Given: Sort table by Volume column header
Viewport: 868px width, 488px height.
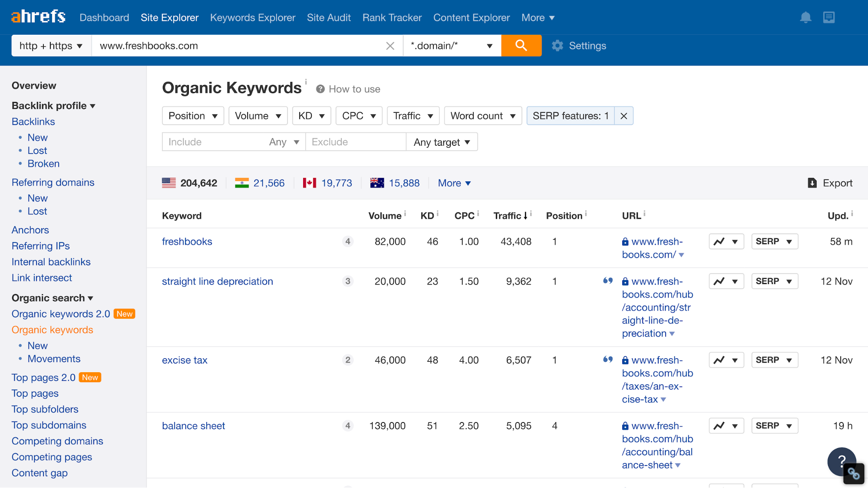Looking at the screenshot, I should pos(385,216).
